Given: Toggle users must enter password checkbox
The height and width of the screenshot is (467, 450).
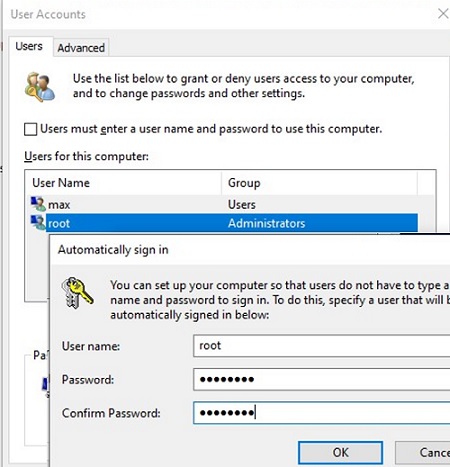Looking at the screenshot, I should (30, 129).
